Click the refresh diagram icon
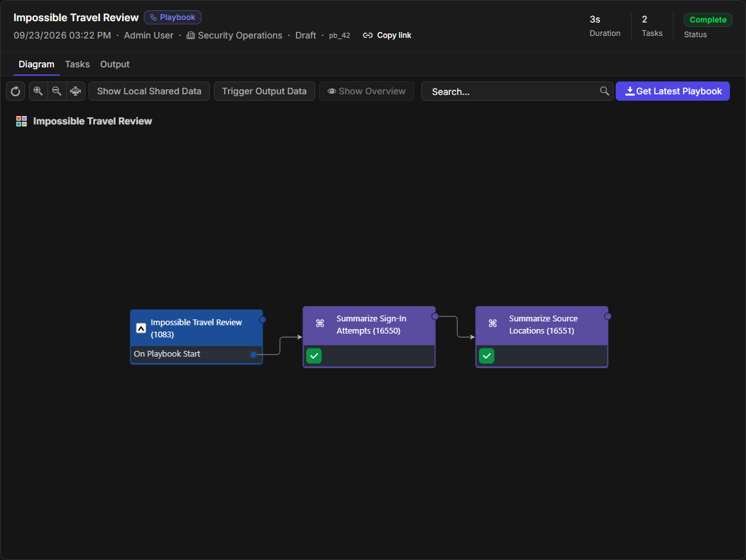 point(15,91)
